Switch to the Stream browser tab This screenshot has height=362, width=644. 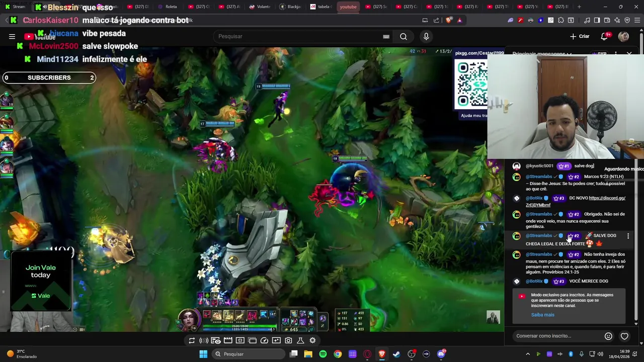15,7
